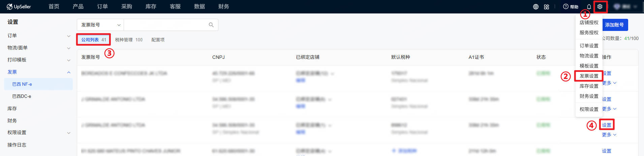
Task: Open the 产品 menu
Action: coord(78,7)
